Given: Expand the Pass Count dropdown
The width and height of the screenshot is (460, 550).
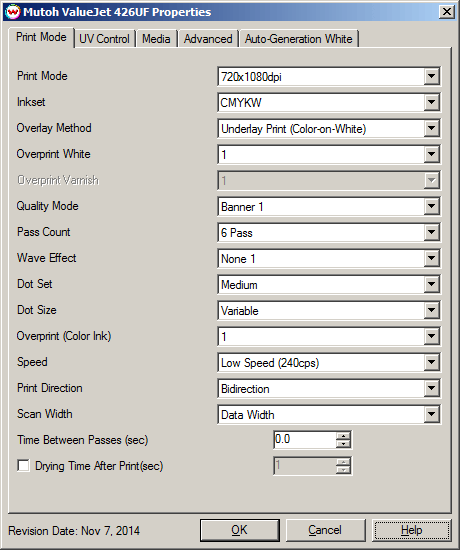Looking at the screenshot, I should [x=329, y=232].
